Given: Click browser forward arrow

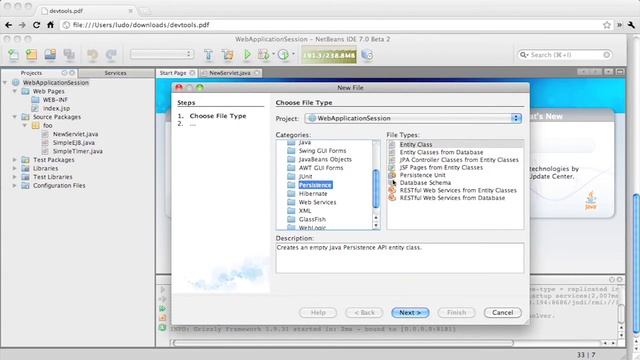Looking at the screenshot, I should pos(22,25).
